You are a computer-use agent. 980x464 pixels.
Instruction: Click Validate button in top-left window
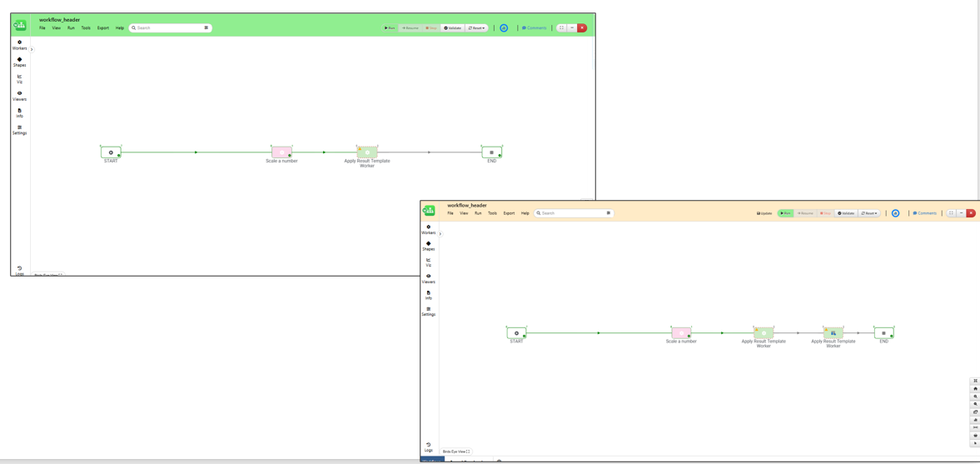[452, 28]
